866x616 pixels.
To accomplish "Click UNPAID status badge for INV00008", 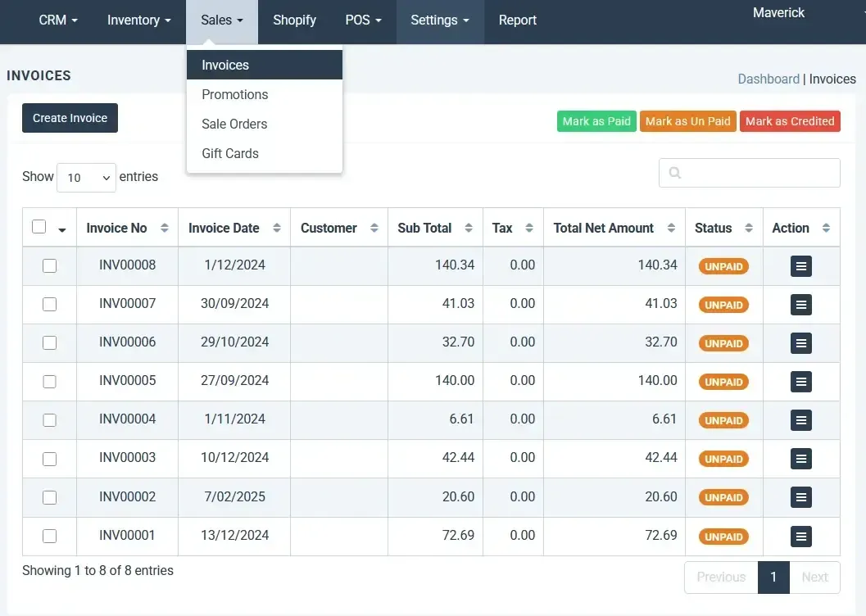I will 723,266.
